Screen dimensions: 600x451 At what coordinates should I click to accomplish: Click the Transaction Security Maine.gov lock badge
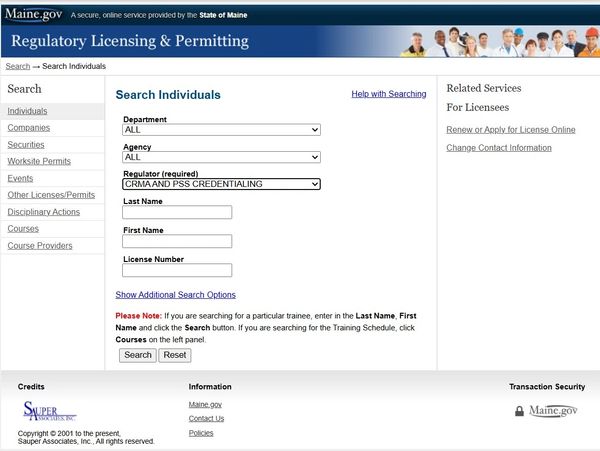(x=545, y=411)
